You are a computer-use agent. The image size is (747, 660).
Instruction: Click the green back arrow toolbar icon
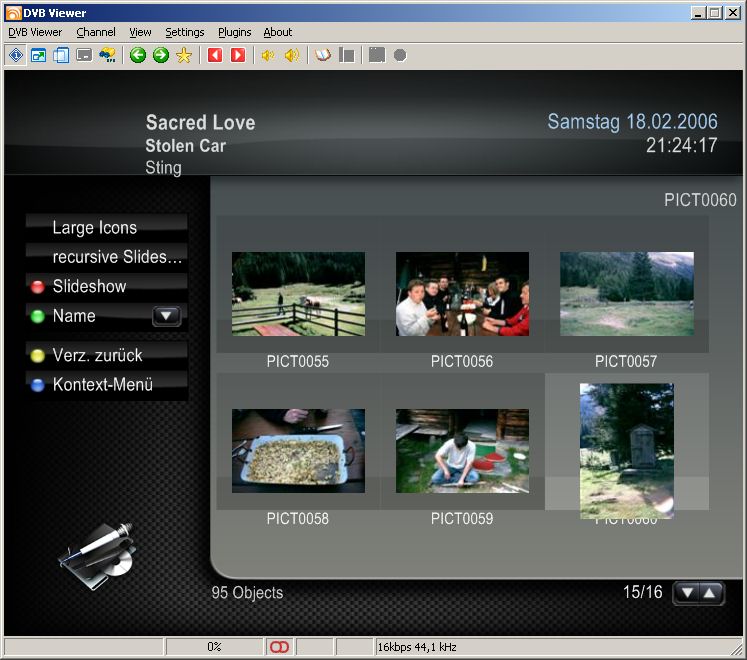pos(138,55)
